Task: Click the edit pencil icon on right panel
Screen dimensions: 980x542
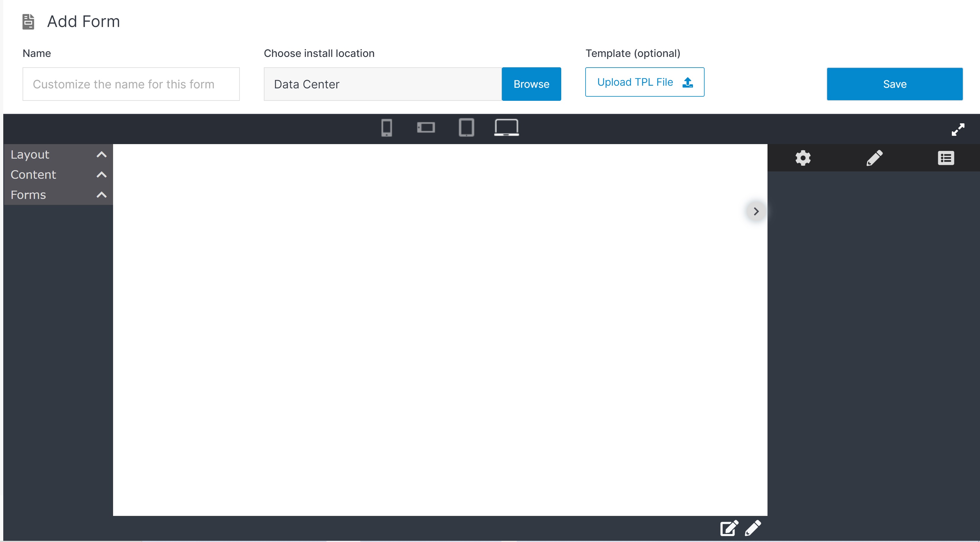Action: tap(874, 157)
